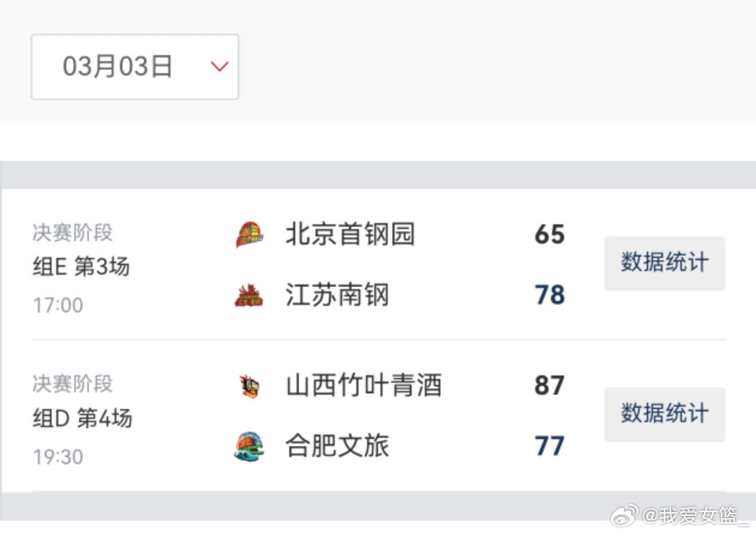Click the 19:30 match start time
This screenshot has height=535, width=756.
click(x=58, y=457)
